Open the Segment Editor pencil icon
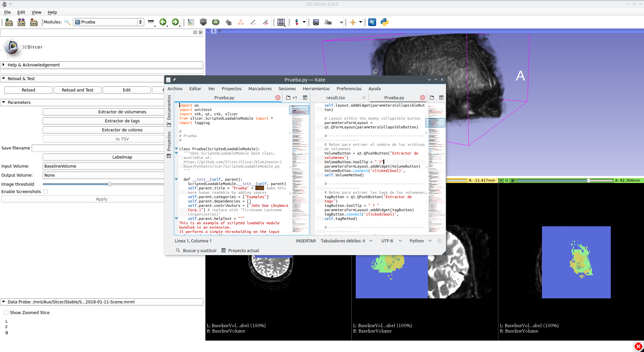 pyautogui.click(x=253, y=22)
